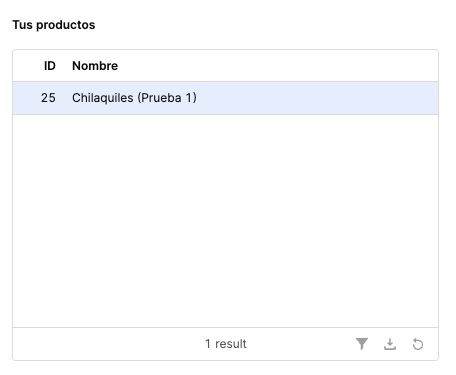Click the ID header text
This screenshot has height=375, width=456.
click(50, 66)
